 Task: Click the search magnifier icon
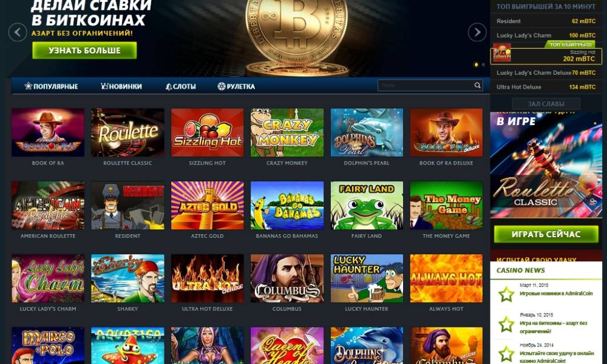pos(477,86)
